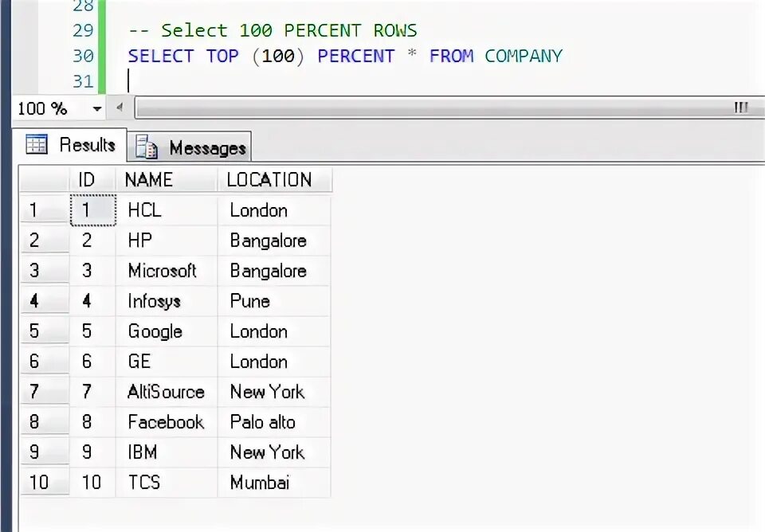This screenshot has height=532, width=765.
Task: Click the Facebook name cell
Action: coord(167,422)
